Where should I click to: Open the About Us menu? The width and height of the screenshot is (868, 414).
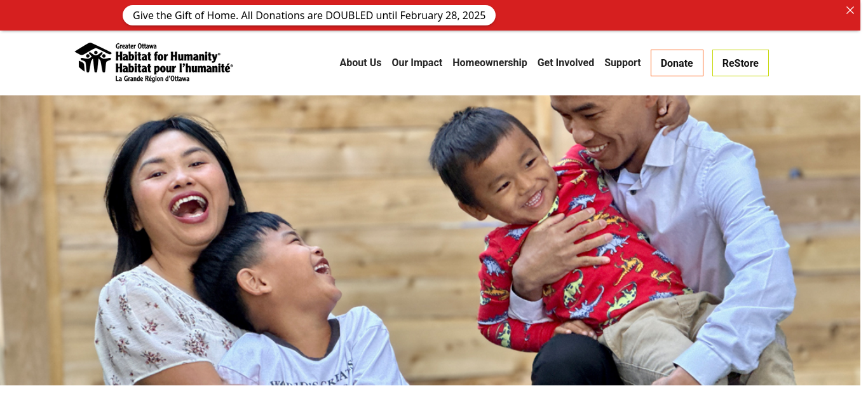(360, 62)
